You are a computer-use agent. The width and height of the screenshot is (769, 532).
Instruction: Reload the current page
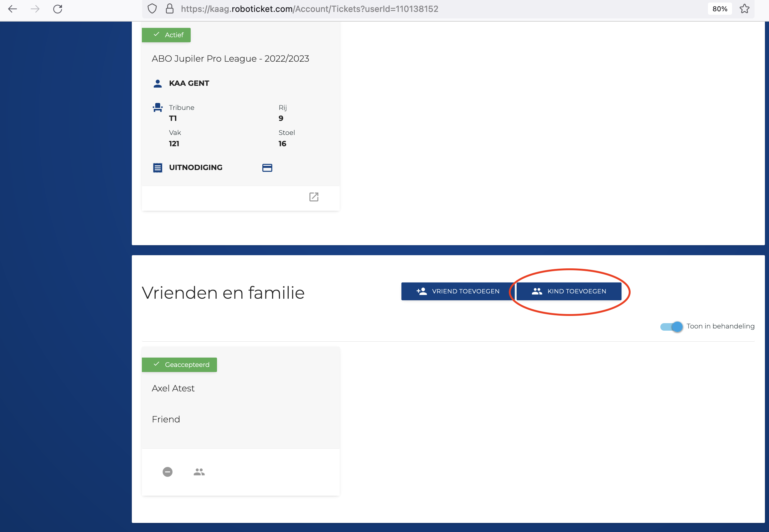pos(58,9)
